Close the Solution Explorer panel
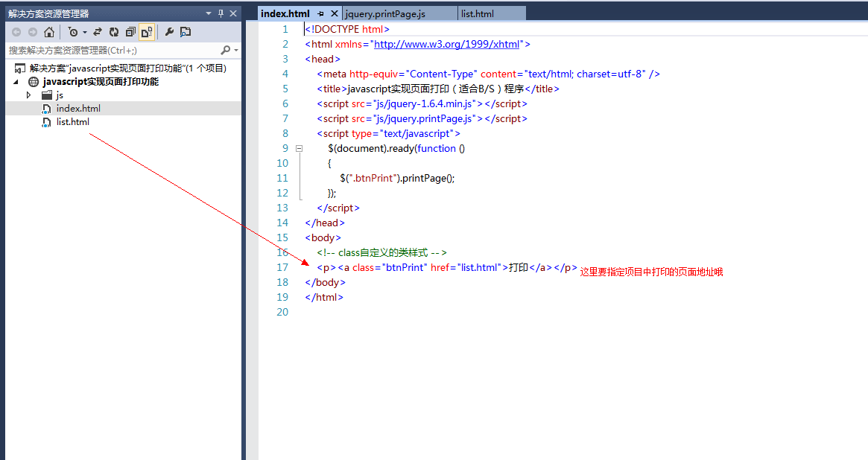 [x=233, y=13]
